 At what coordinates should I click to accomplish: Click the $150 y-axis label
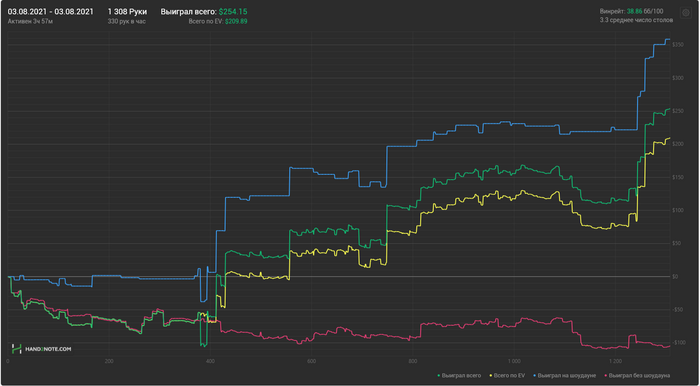pyautogui.click(x=678, y=178)
